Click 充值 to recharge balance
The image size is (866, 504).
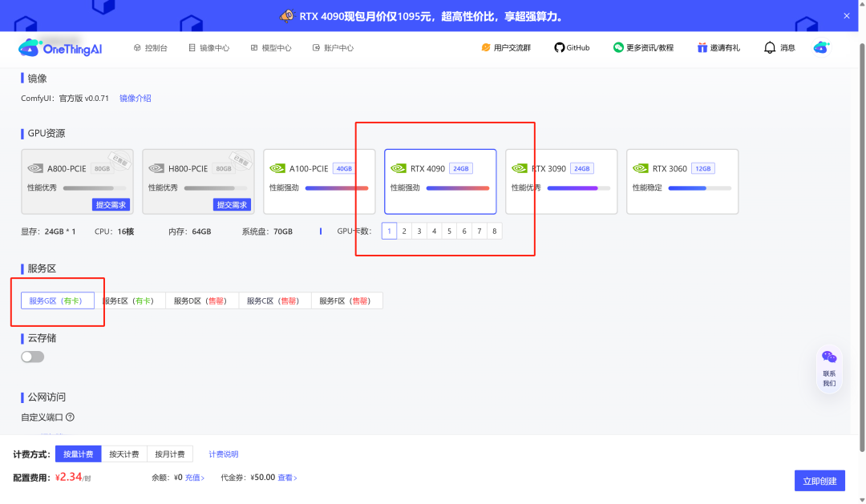pyautogui.click(x=194, y=478)
